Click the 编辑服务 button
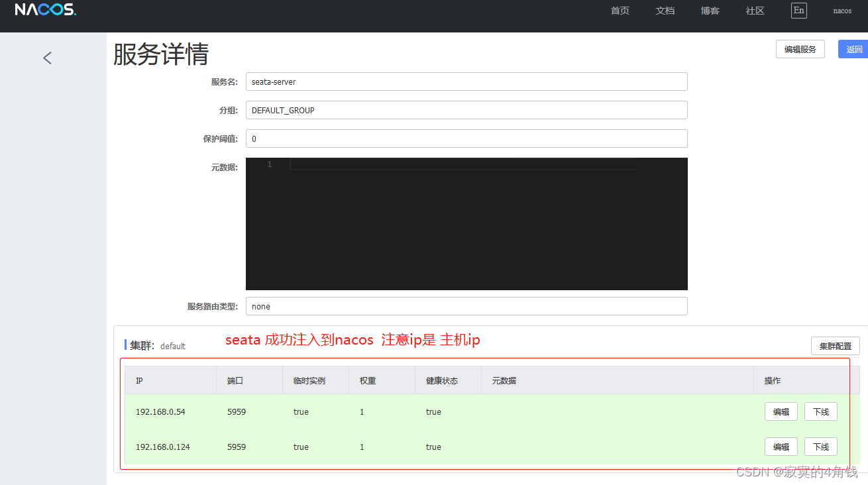868x485 pixels. click(800, 49)
